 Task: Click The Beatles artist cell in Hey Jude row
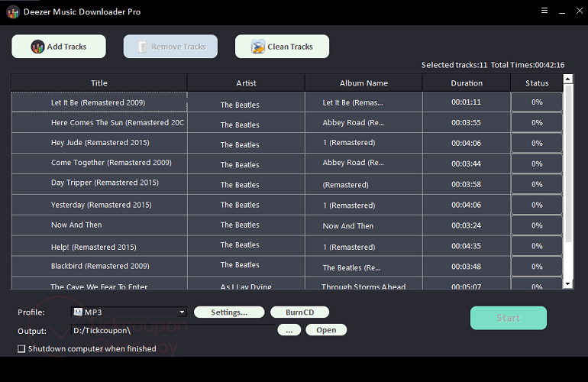click(246, 144)
